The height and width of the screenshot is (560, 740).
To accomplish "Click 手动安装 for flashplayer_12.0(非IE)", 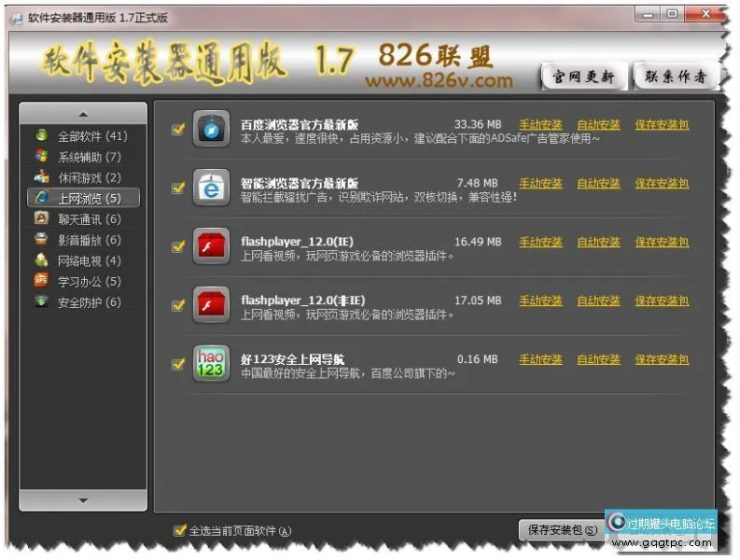I will 541,301.
